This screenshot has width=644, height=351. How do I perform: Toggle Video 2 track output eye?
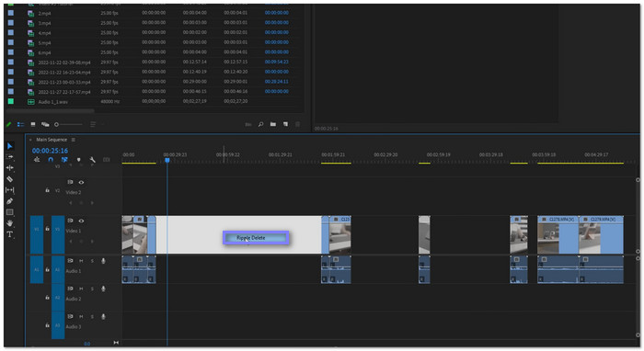pyautogui.click(x=81, y=183)
